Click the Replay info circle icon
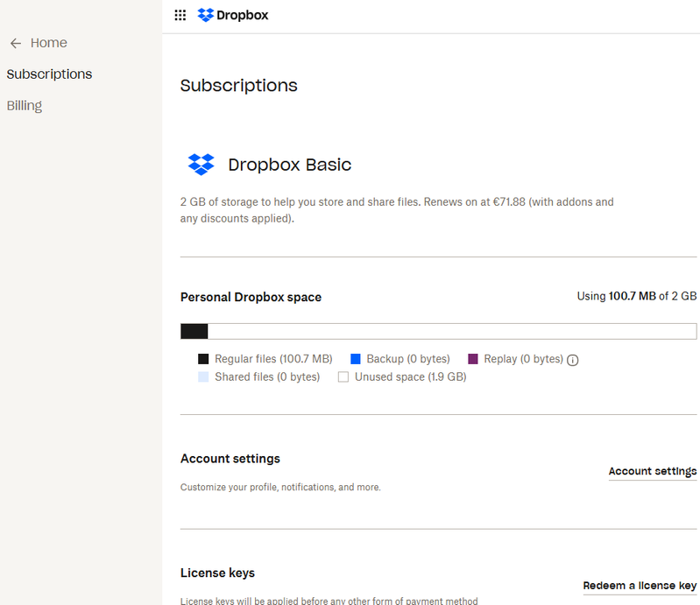The width and height of the screenshot is (700, 605). tap(573, 360)
